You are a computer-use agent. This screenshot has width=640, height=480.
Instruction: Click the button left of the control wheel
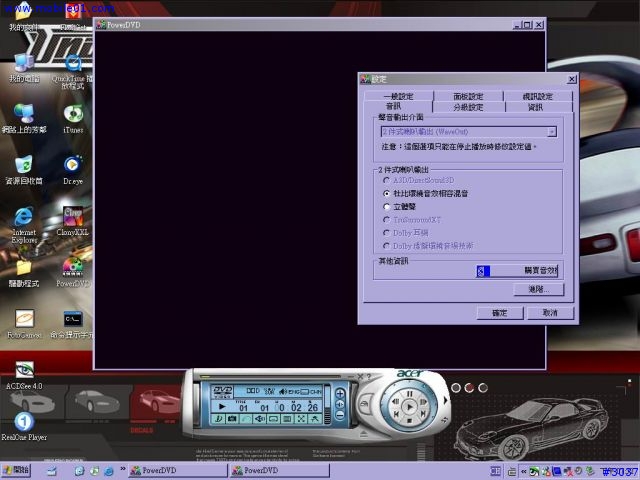(364, 404)
